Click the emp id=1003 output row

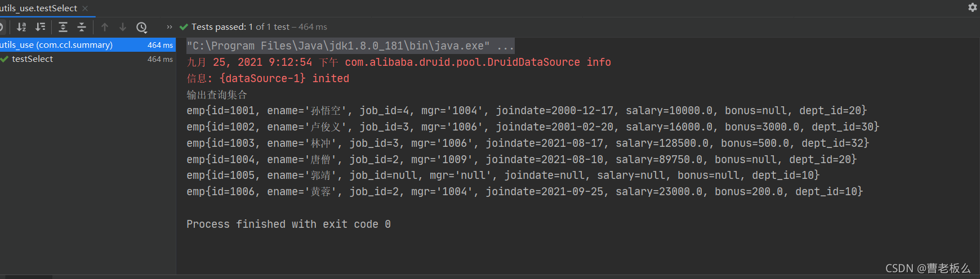point(528,143)
